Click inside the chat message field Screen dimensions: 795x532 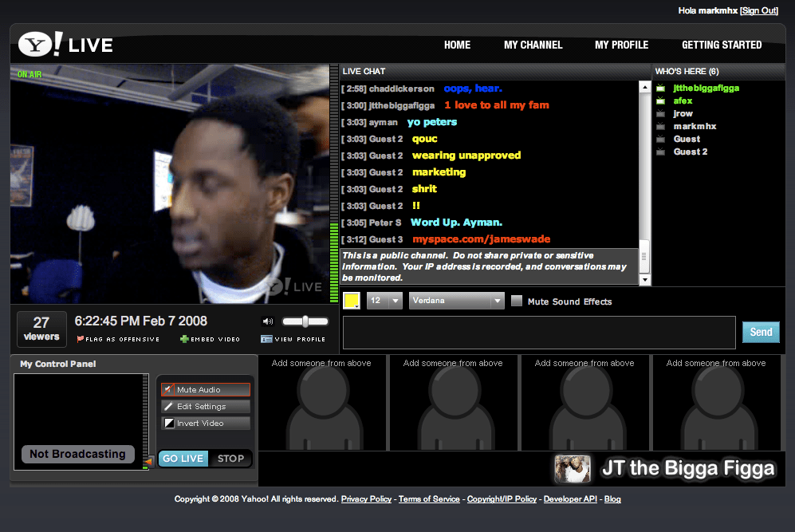pos(538,333)
